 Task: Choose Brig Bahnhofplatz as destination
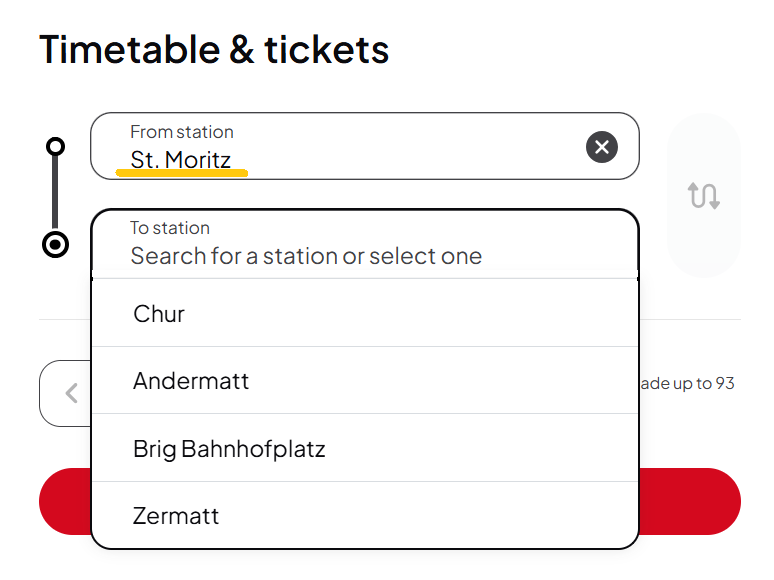pos(365,448)
